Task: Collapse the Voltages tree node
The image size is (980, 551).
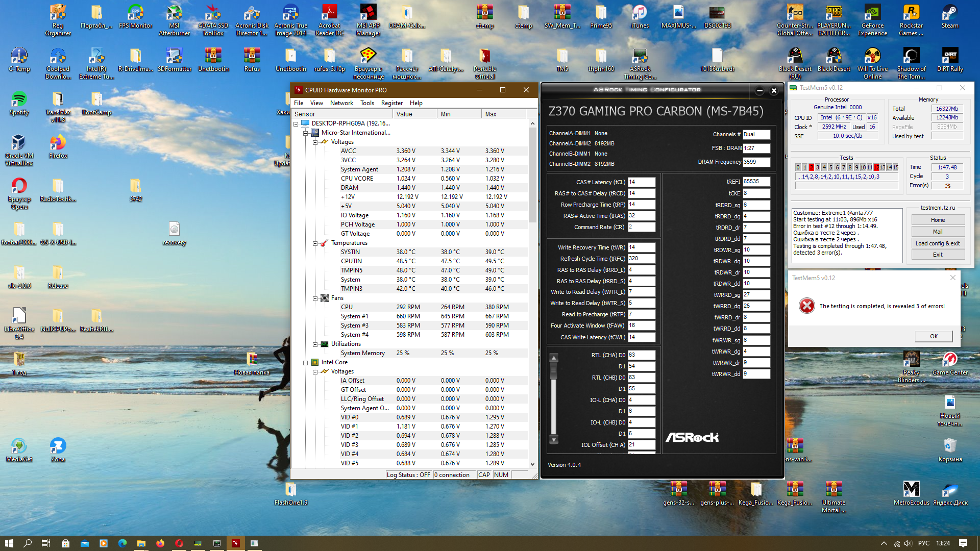Action: (x=315, y=142)
